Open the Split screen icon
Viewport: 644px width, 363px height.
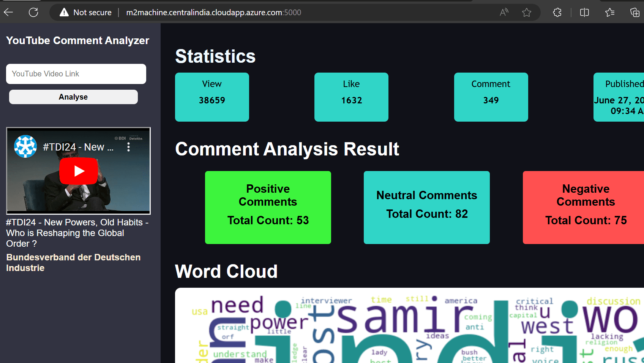click(584, 13)
